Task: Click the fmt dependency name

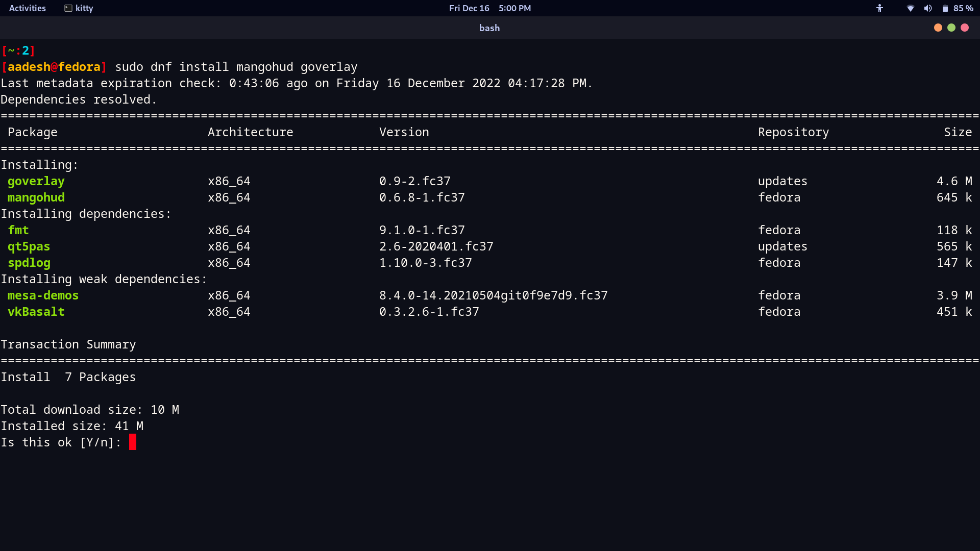Action: (18, 230)
